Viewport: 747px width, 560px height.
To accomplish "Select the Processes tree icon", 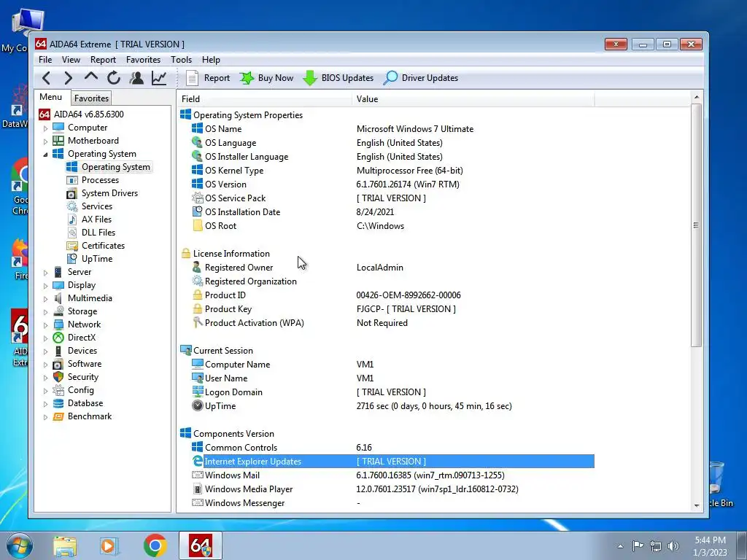I will (72, 180).
